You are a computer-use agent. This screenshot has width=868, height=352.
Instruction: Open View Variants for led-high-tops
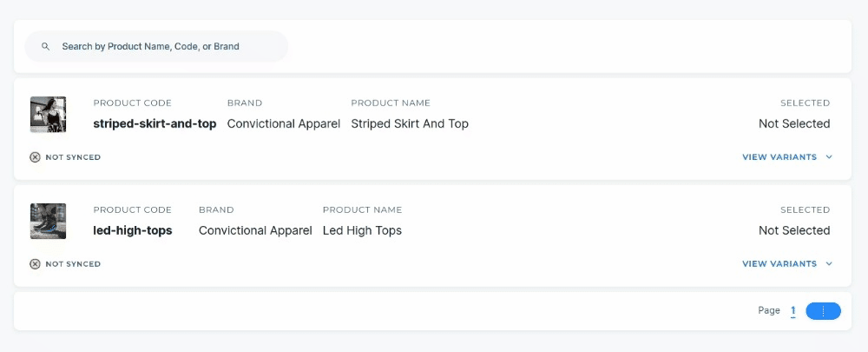point(779,264)
